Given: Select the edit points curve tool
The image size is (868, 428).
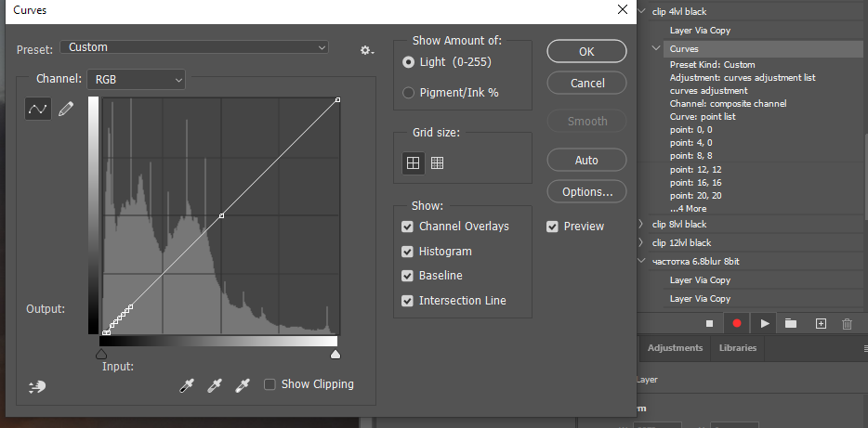Looking at the screenshot, I should tap(38, 109).
